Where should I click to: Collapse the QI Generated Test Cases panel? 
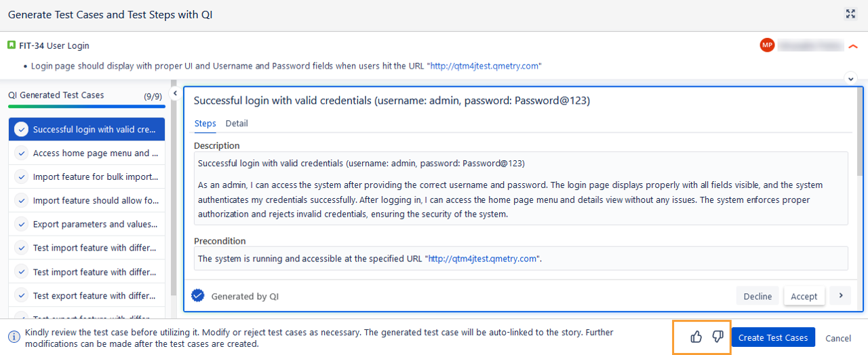click(x=174, y=93)
